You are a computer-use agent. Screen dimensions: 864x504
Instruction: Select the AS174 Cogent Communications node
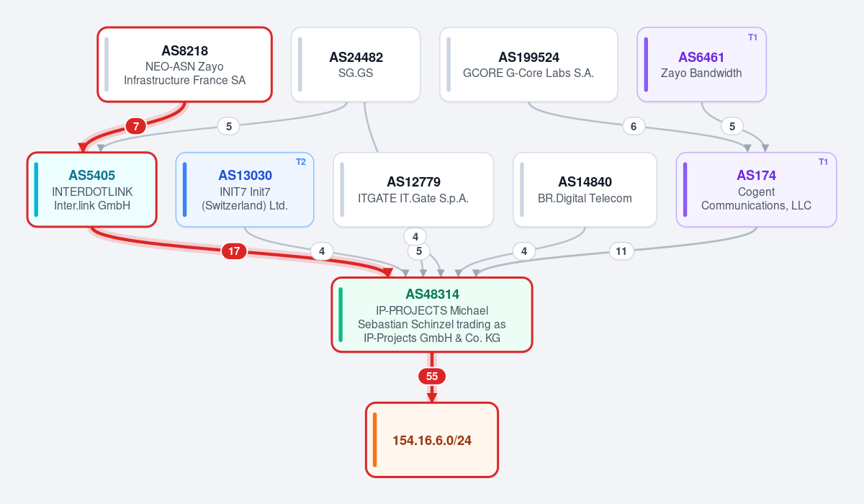[756, 189]
